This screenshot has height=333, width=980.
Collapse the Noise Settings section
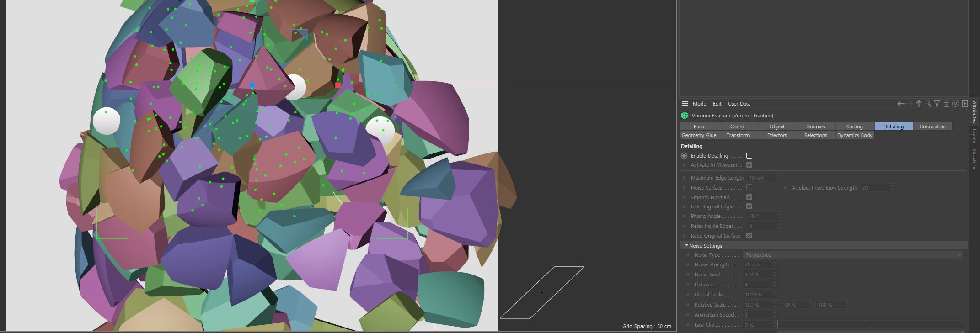coord(686,246)
